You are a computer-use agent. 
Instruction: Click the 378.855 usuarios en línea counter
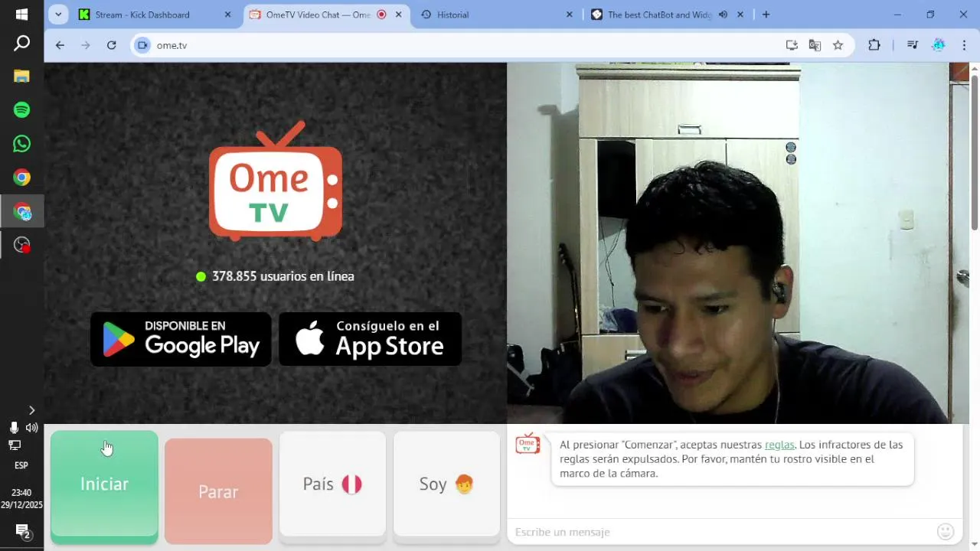[276, 276]
